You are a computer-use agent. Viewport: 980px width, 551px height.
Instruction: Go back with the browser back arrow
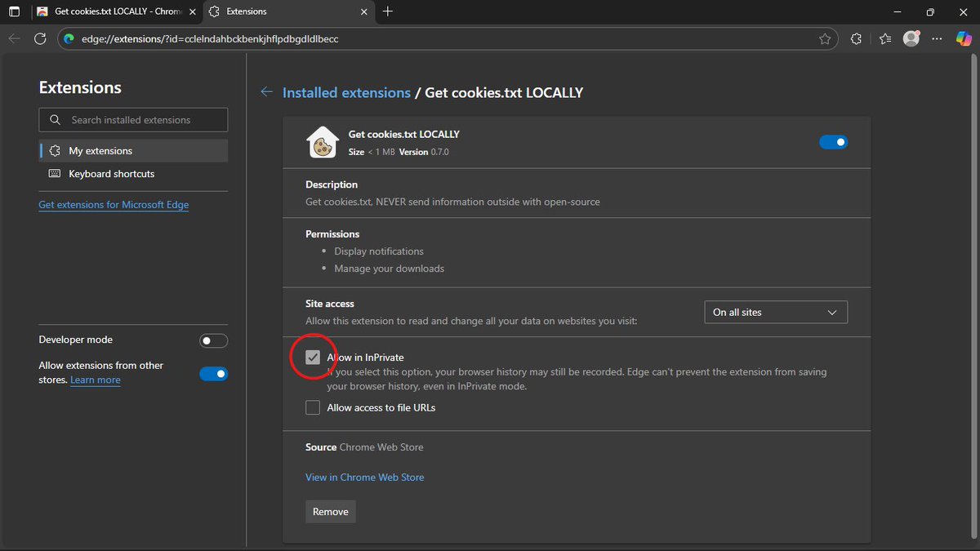14,38
